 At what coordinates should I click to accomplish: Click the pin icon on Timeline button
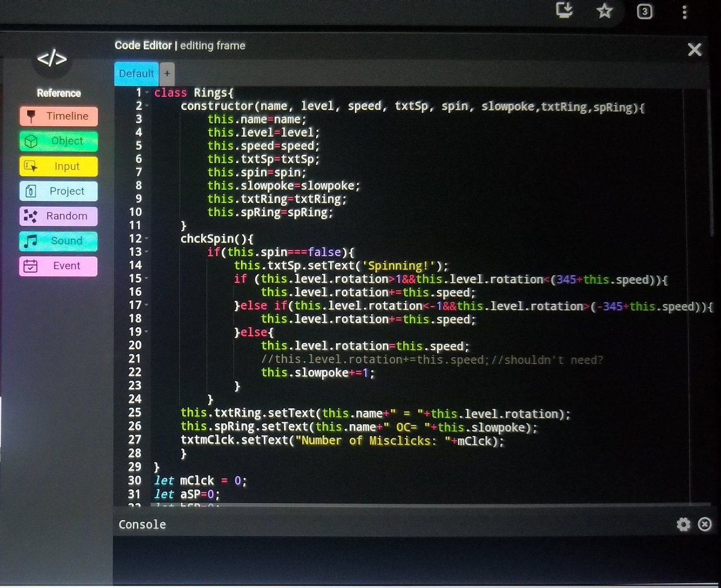(x=31, y=117)
